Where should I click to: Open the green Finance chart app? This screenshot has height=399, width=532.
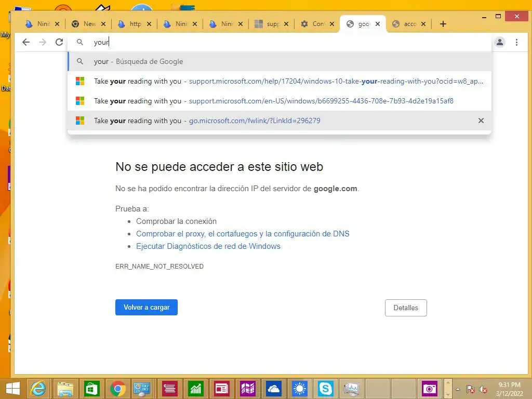click(196, 389)
